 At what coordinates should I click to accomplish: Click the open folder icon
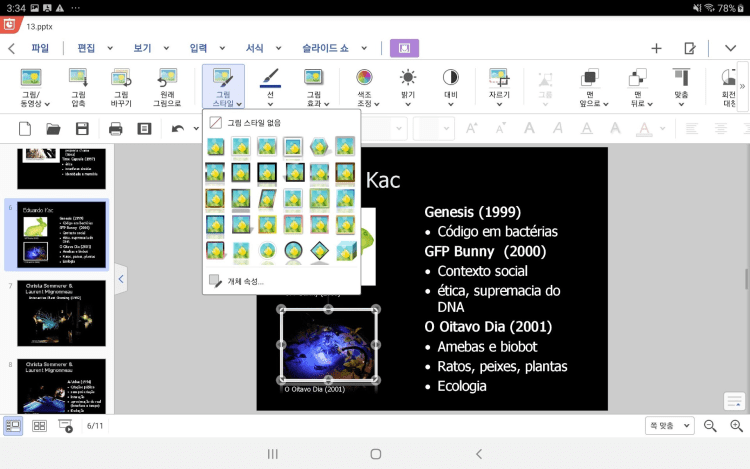tap(53, 129)
